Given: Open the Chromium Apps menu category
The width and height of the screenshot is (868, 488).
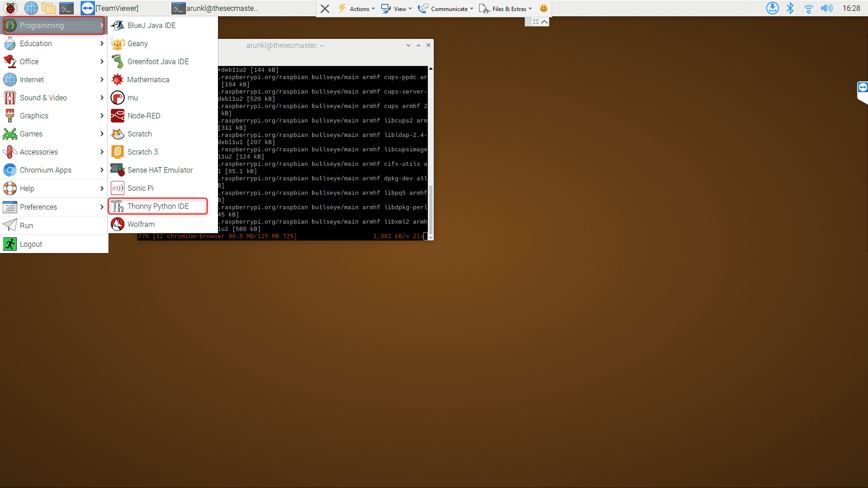Looking at the screenshot, I should coord(54,170).
